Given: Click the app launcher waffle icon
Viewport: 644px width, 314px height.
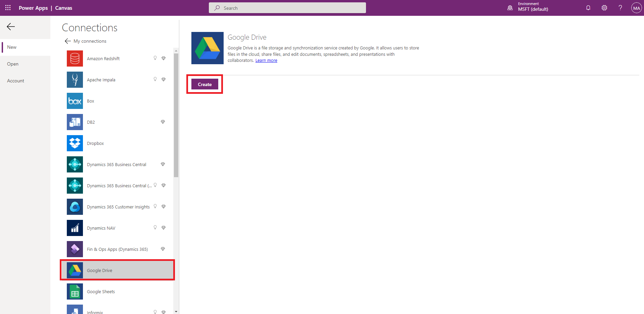Looking at the screenshot, I should tap(7, 7).
